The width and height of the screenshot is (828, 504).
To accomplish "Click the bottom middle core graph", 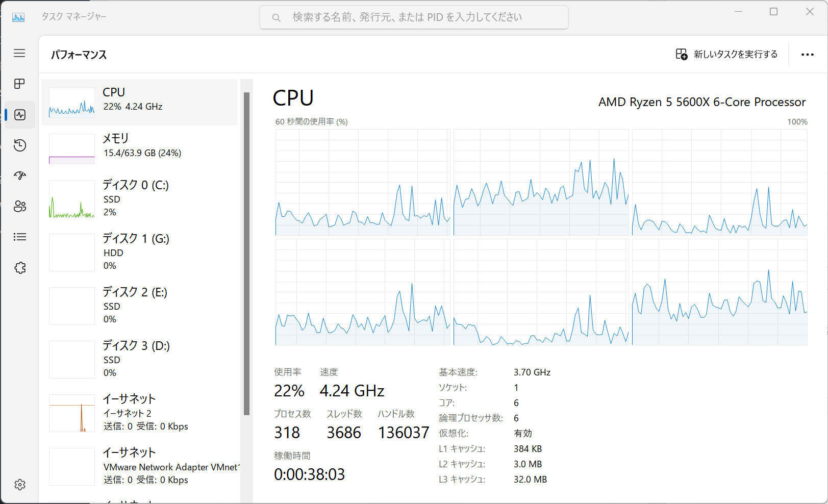I will click(x=541, y=292).
